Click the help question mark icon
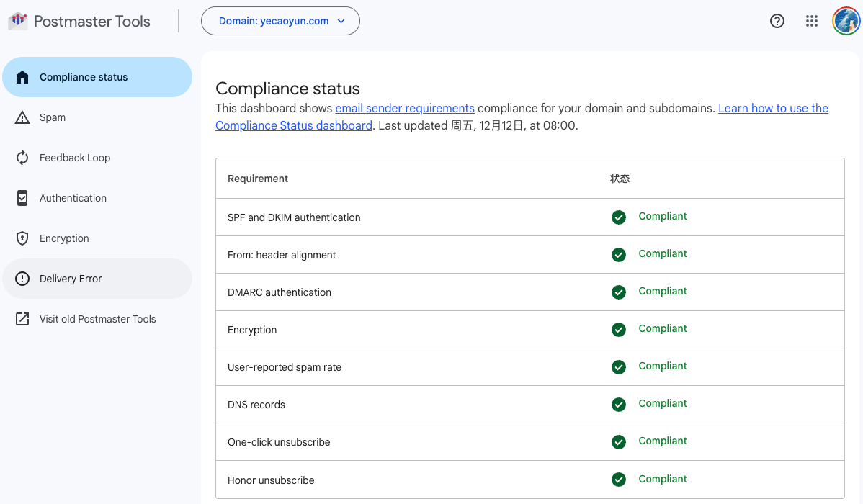 (777, 21)
